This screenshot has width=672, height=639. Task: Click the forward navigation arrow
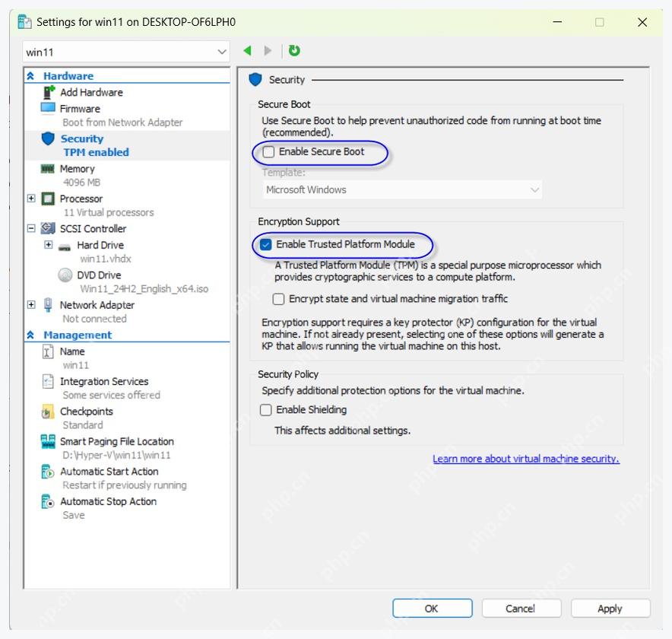[x=268, y=51]
